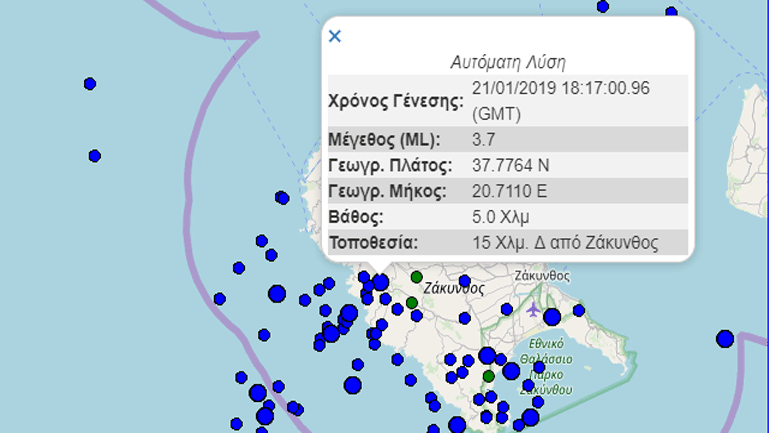
Task: Select the longitude value 20.7110 E
Action: pos(509,191)
